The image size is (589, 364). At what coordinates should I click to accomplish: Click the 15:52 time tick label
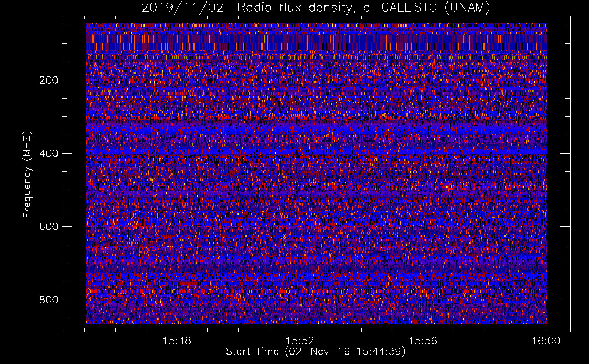click(x=300, y=341)
